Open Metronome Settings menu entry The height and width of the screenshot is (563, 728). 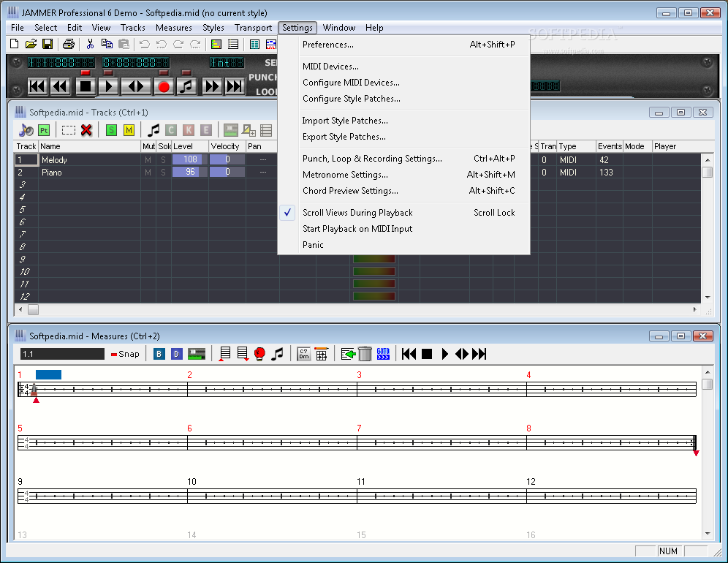[x=403, y=175]
